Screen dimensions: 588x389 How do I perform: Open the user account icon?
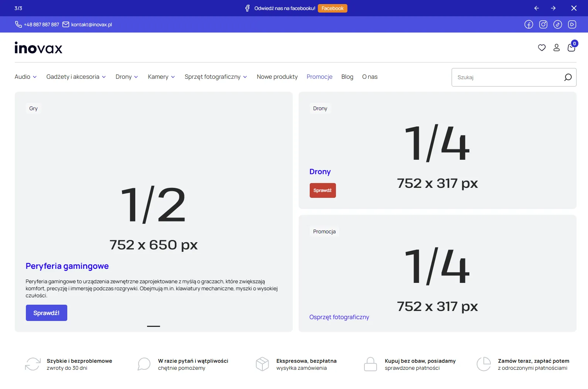pyautogui.click(x=556, y=48)
